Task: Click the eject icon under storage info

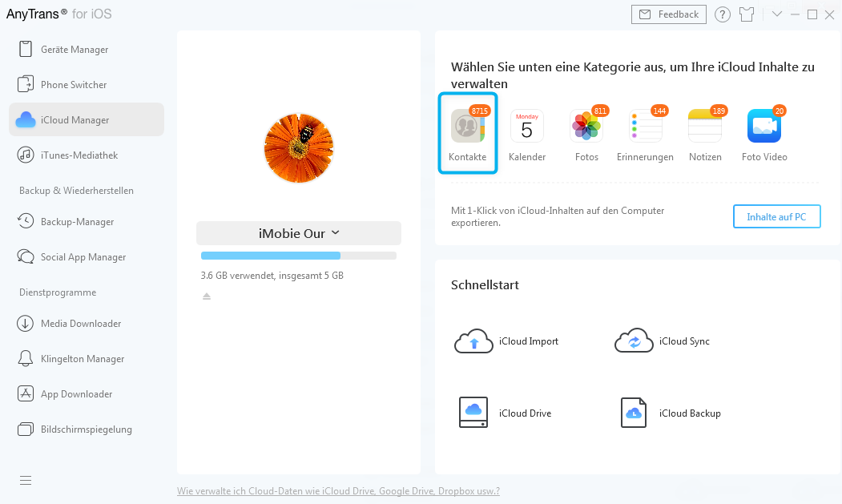Action: click(207, 296)
